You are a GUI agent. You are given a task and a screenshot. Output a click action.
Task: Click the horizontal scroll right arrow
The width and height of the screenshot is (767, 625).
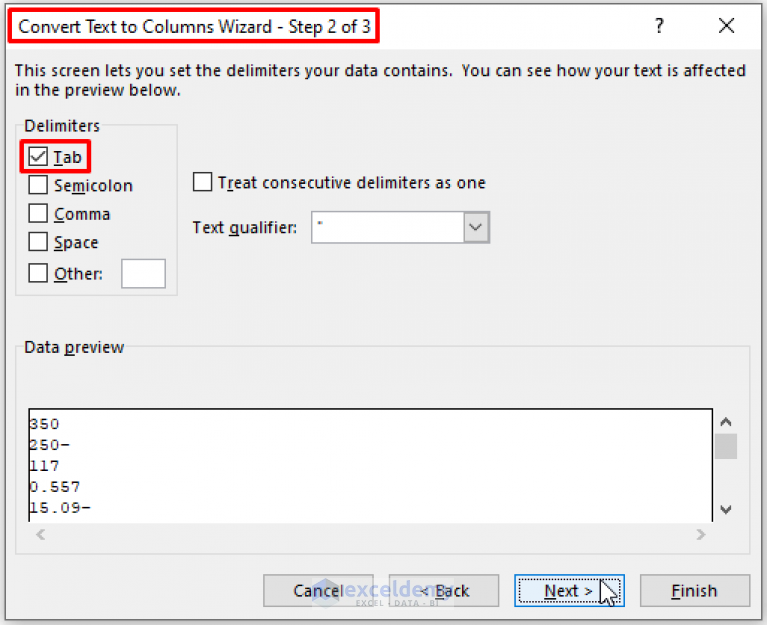(701, 535)
